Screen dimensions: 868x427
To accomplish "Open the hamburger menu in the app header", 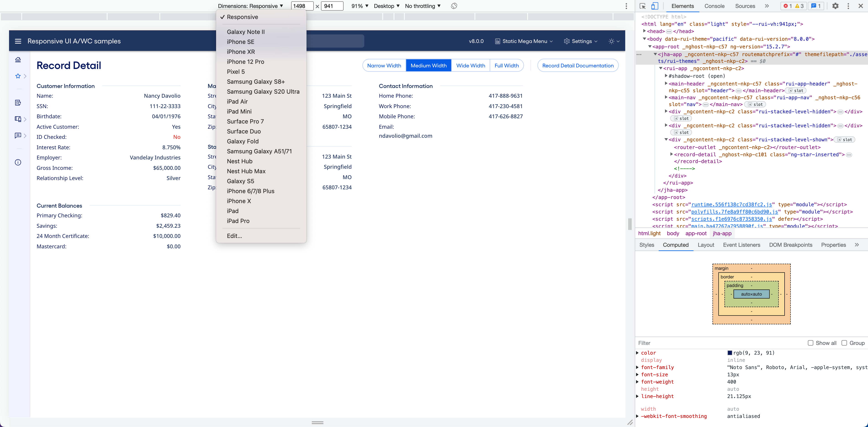I will coord(18,41).
